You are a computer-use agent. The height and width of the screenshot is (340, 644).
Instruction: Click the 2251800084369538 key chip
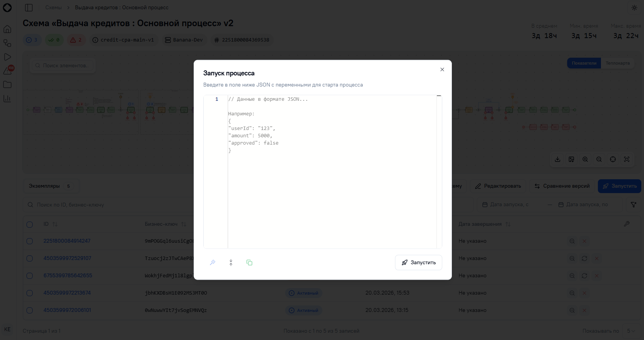[x=242, y=40]
